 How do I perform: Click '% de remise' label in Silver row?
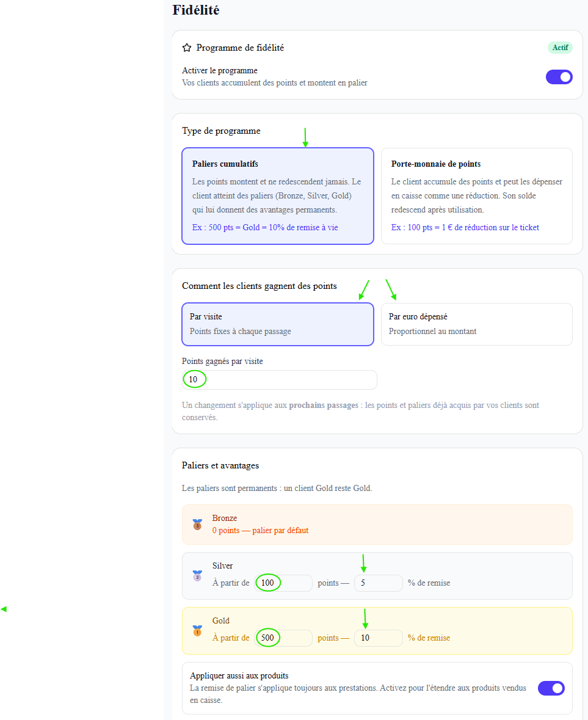[429, 583]
